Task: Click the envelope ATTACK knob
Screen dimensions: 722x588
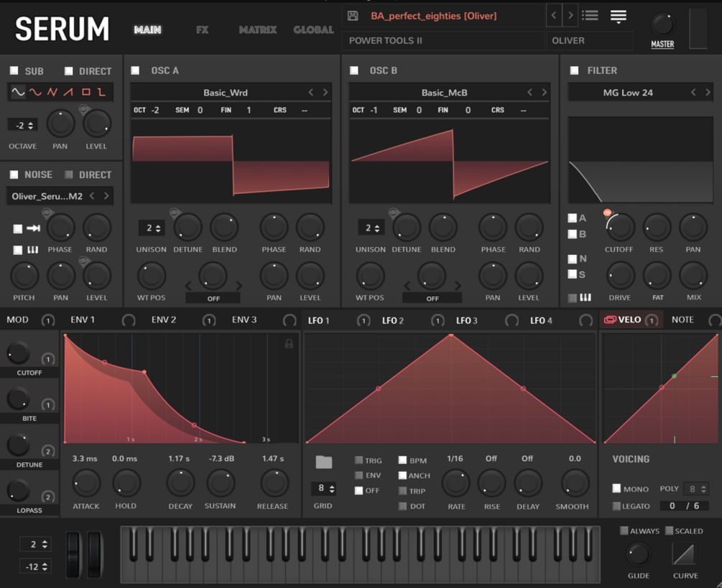Action: (x=86, y=482)
